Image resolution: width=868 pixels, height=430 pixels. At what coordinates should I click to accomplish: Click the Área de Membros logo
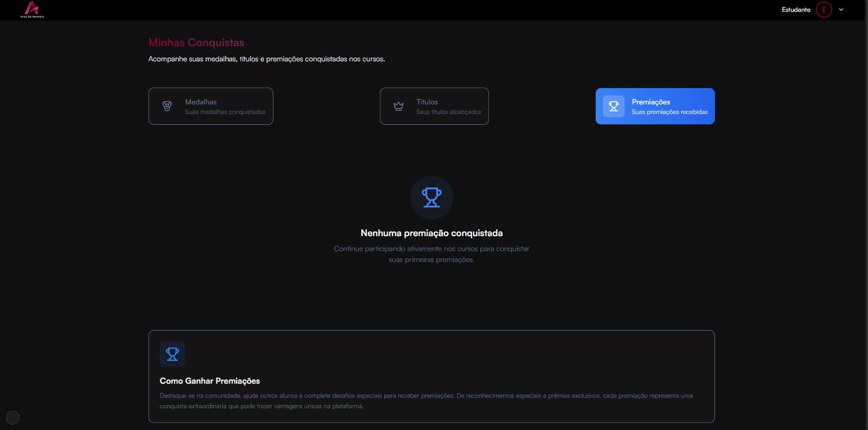click(32, 9)
